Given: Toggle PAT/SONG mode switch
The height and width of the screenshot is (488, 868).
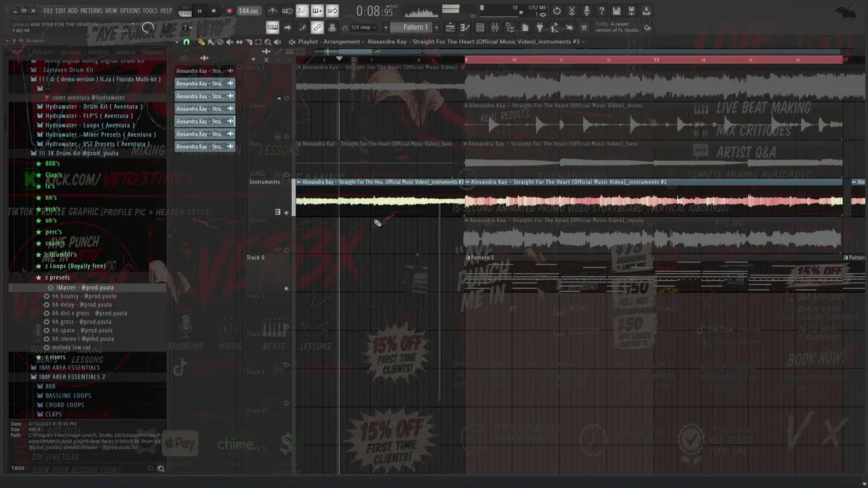Looking at the screenshot, I should tap(184, 11).
